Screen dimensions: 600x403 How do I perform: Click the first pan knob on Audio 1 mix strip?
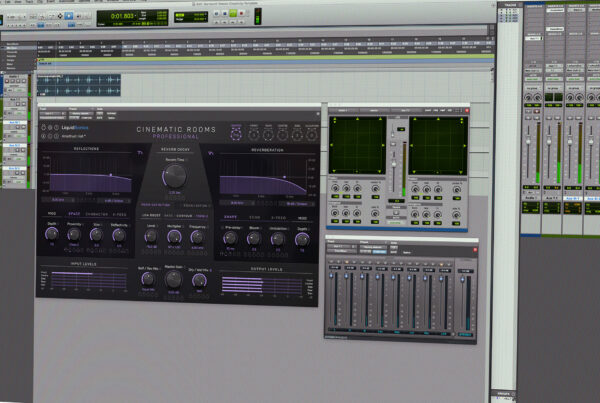[528, 98]
